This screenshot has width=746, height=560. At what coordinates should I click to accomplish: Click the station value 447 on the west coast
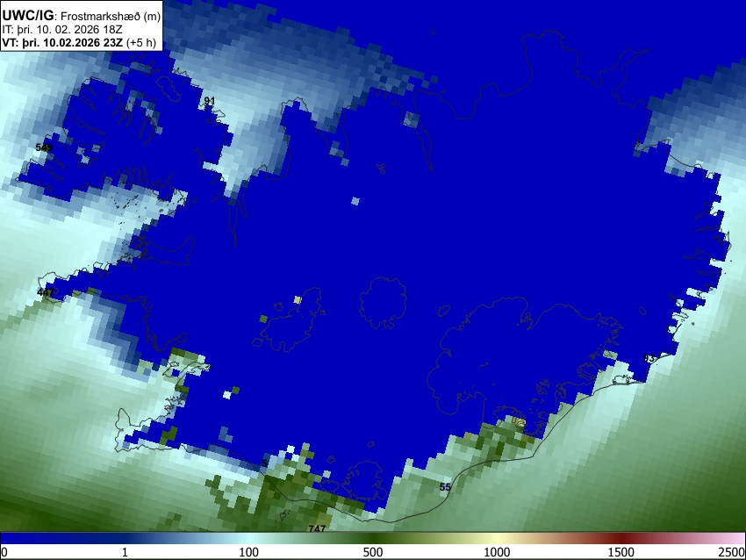(46, 292)
